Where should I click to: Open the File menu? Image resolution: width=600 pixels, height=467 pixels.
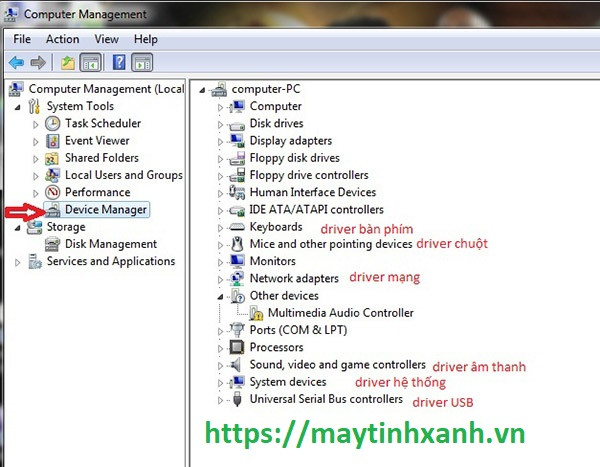(22, 39)
